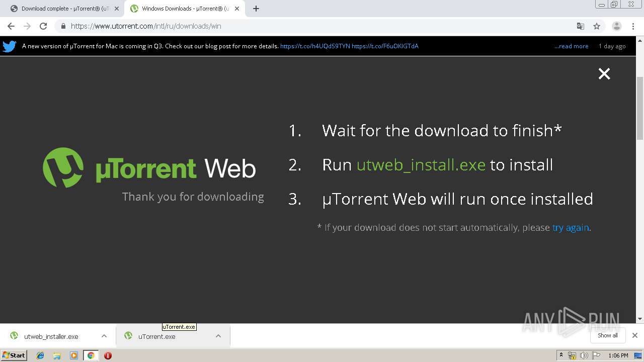Show hidden system tray icons arrow
644x362 pixels.
point(561,355)
